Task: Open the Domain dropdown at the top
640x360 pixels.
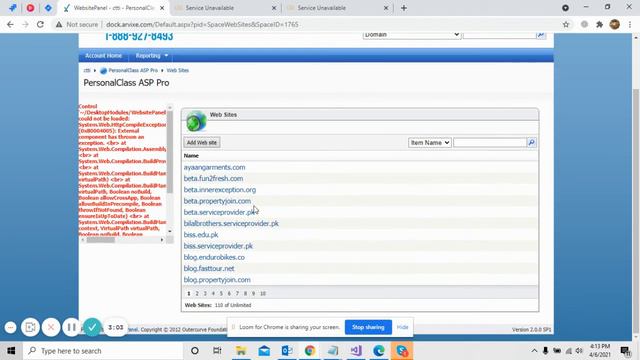Action: click(411, 35)
